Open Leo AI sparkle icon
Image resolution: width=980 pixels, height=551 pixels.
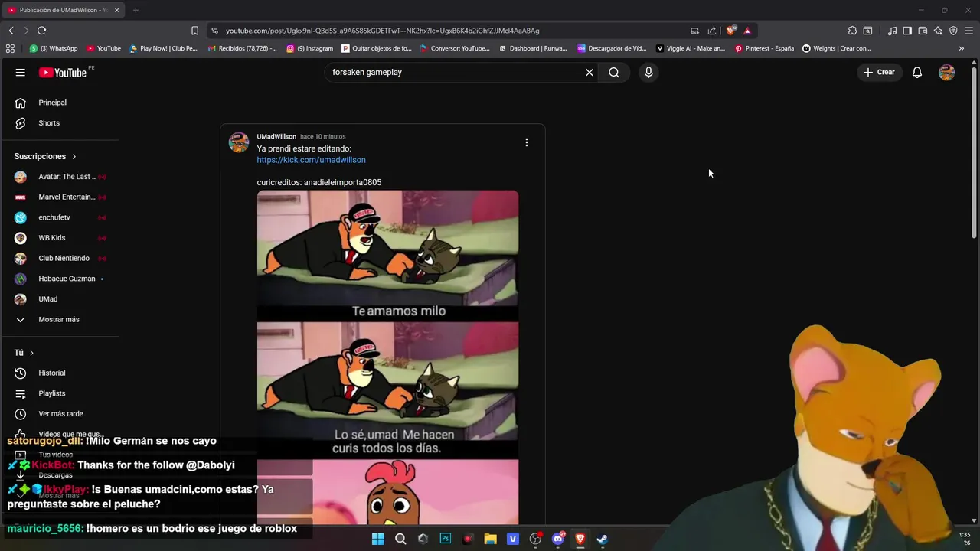938,31
